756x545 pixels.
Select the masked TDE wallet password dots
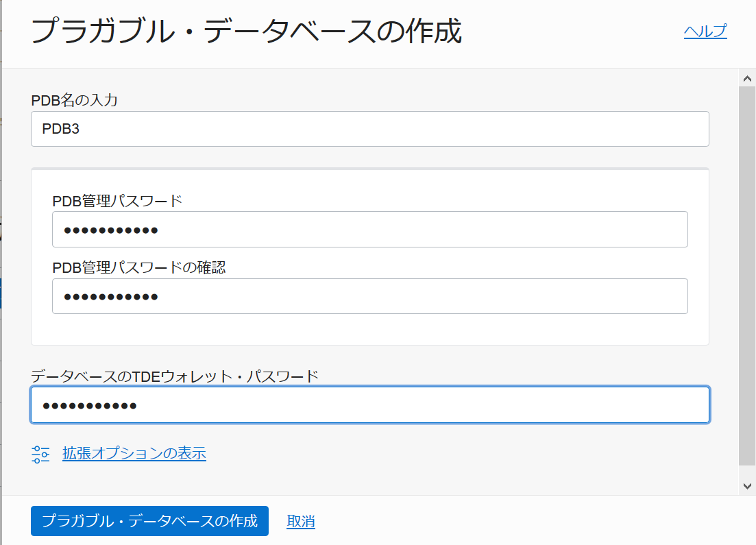pyautogui.click(x=89, y=404)
